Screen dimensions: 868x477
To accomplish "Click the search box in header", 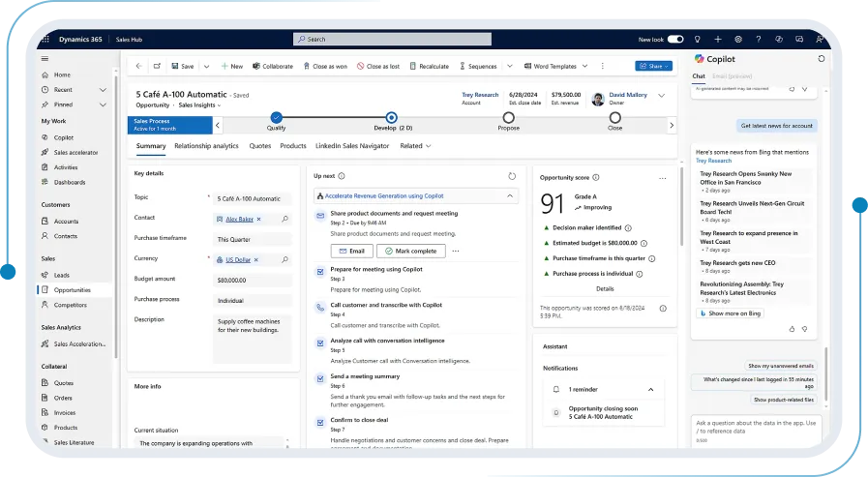I will pyautogui.click(x=392, y=40).
